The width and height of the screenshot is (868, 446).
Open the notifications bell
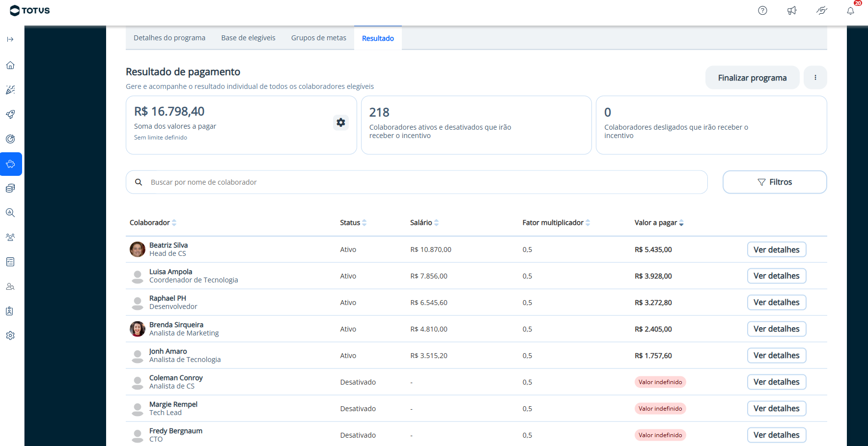coord(850,11)
